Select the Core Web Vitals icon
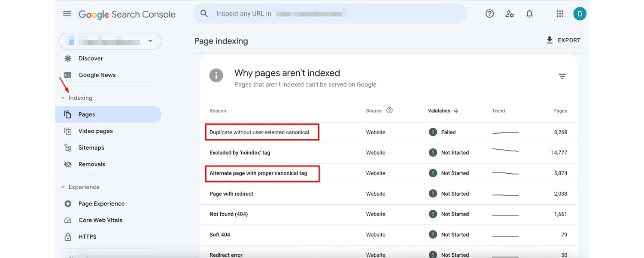 [67, 220]
